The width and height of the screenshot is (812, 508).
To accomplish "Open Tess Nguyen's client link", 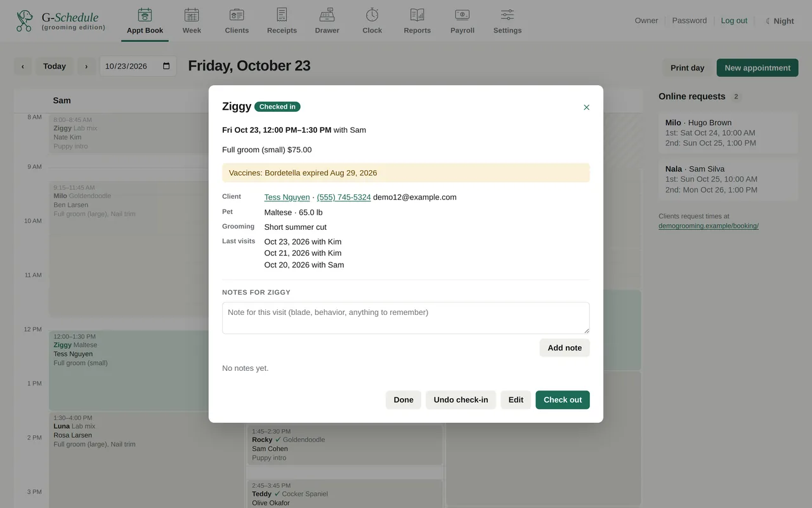I will [287, 197].
